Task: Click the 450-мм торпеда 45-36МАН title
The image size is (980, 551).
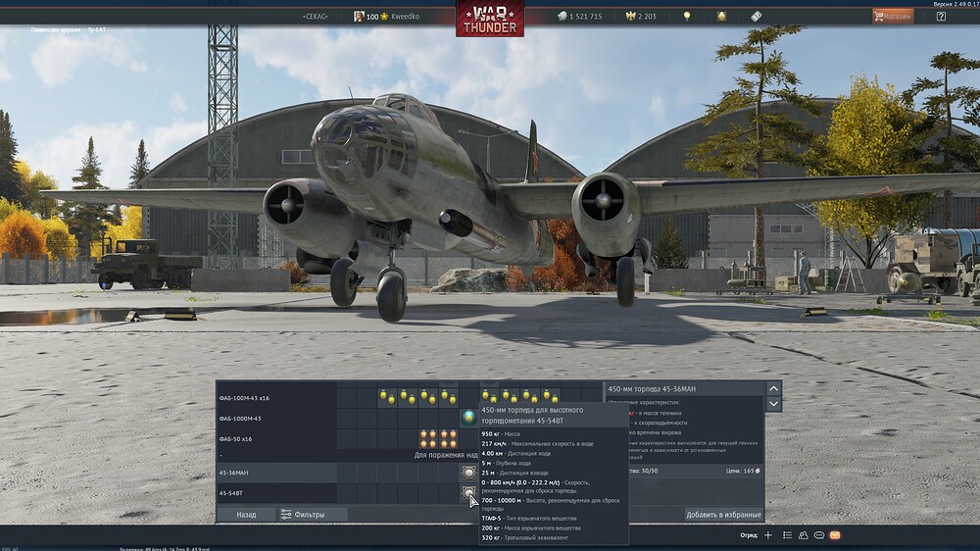Action: pos(652,389)
